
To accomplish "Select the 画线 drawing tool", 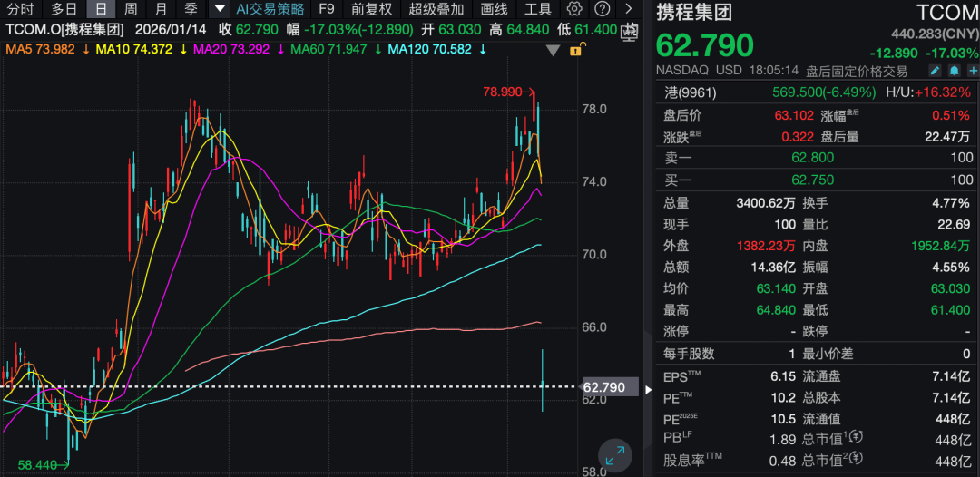I will pyautogui.click(x=494, y=9).
